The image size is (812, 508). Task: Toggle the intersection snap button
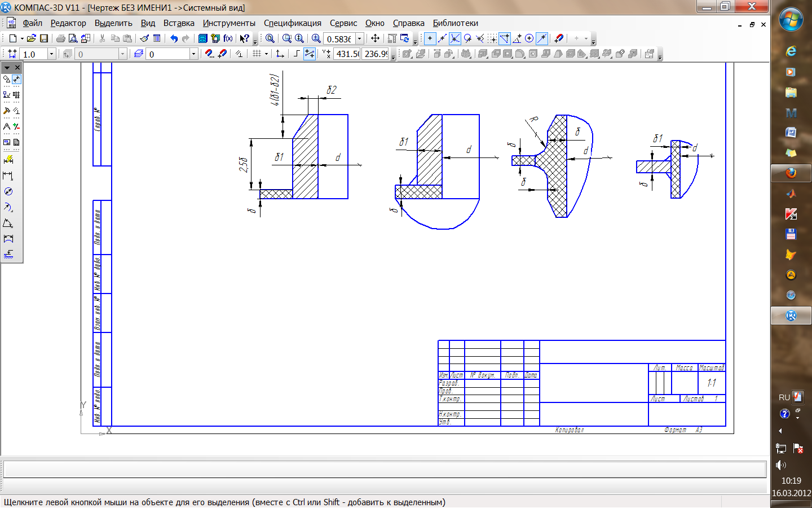point(455,38)
